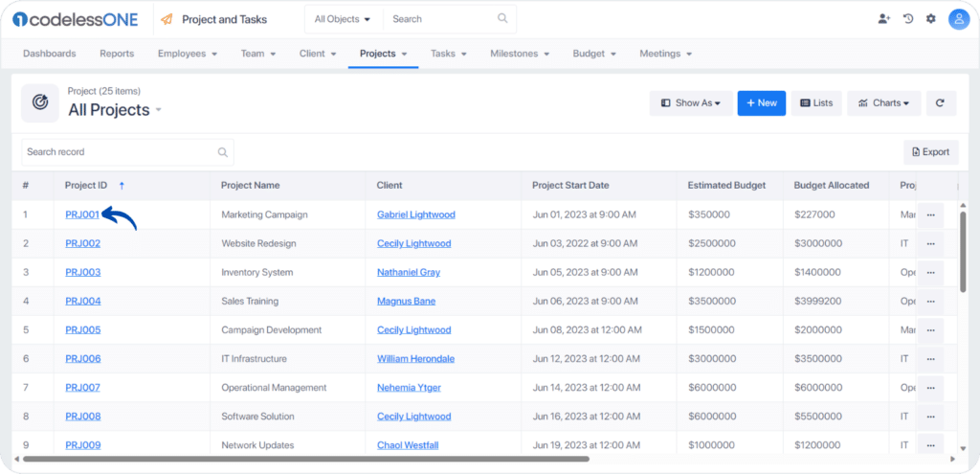Open client William Herondale link
The width and height of the screenshot is (980, 474).
pos(415,358)
